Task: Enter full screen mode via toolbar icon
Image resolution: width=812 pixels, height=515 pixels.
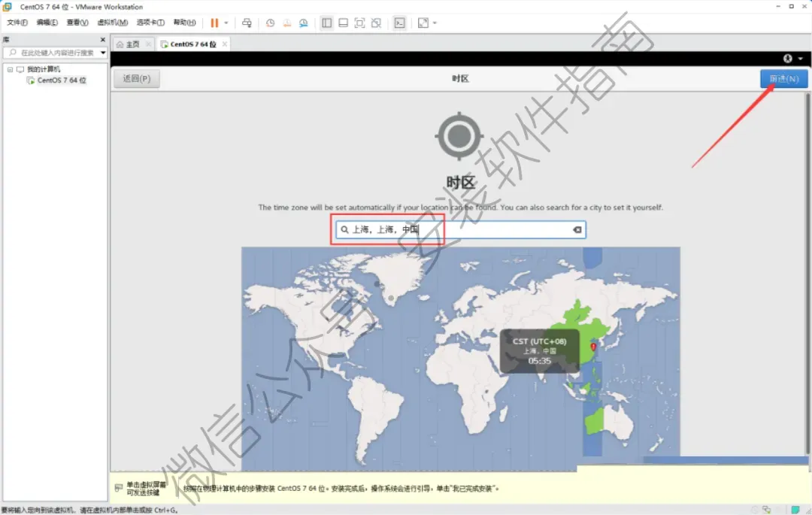Action: click(x=360, y=23)
